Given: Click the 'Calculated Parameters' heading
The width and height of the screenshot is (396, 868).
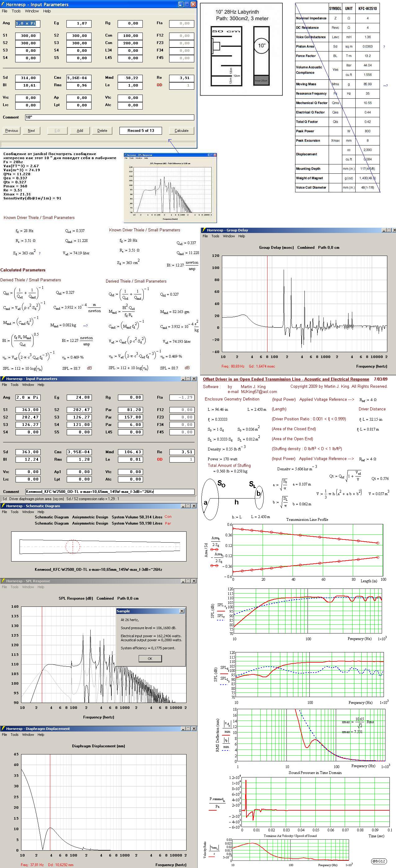Looking at the screenshot, I should (23, 270).
